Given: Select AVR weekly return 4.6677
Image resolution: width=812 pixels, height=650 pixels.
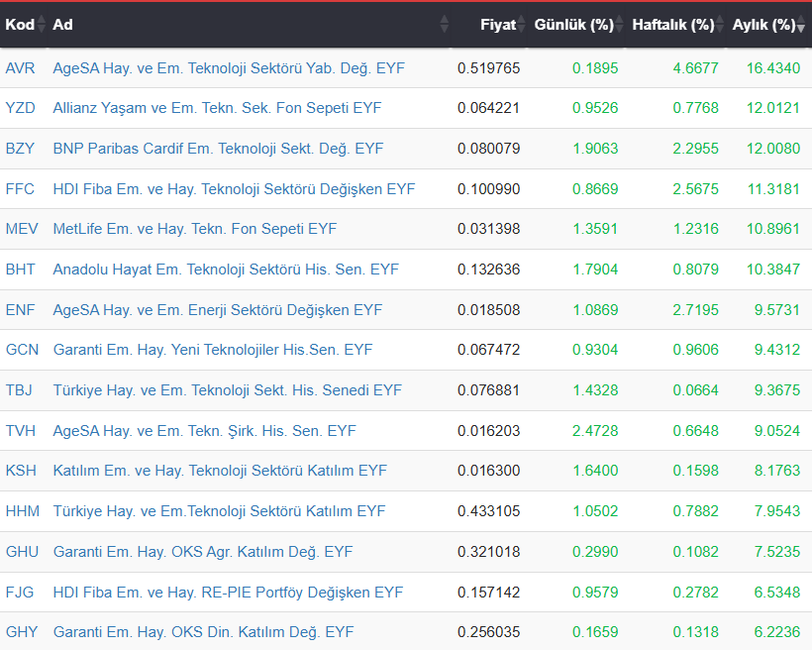Looking at the screenshot, I should pyautogui.click(x=695, y=68).
